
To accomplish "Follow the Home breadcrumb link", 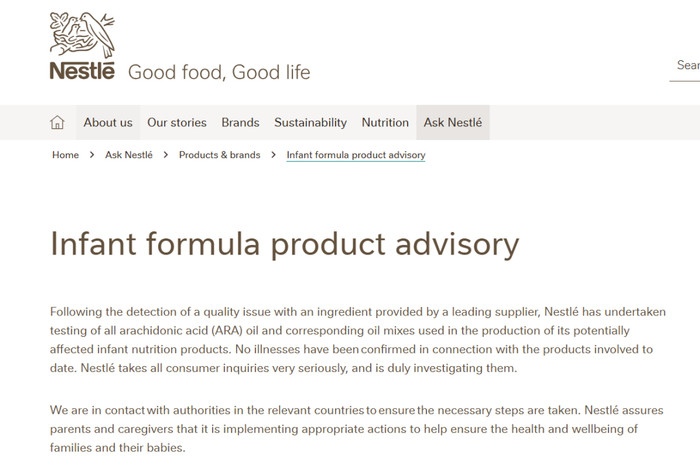I will [65, 155].
